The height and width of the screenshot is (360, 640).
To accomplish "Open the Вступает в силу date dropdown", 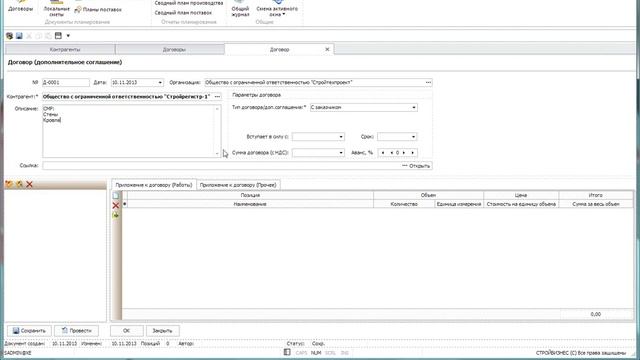I will 341,137.
